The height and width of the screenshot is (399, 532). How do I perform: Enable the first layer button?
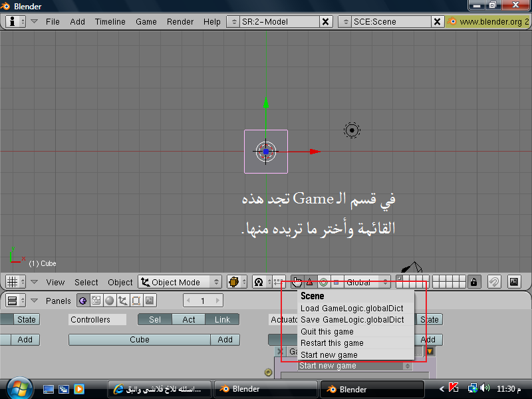click(400, 279)
